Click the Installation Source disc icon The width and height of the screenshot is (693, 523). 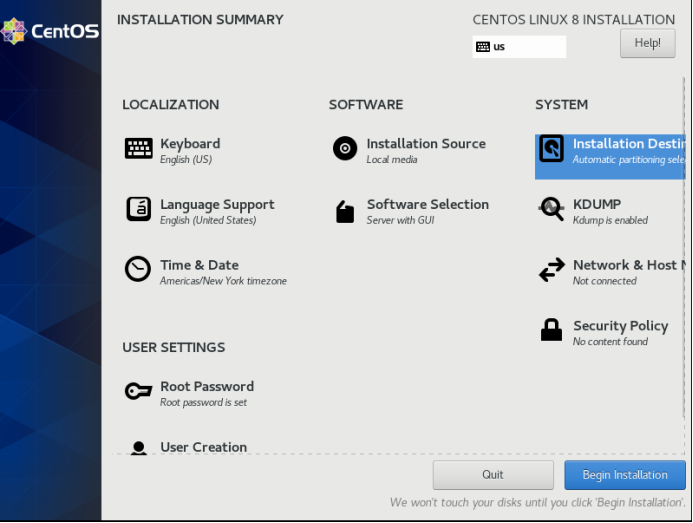click(x=345, y=148)
